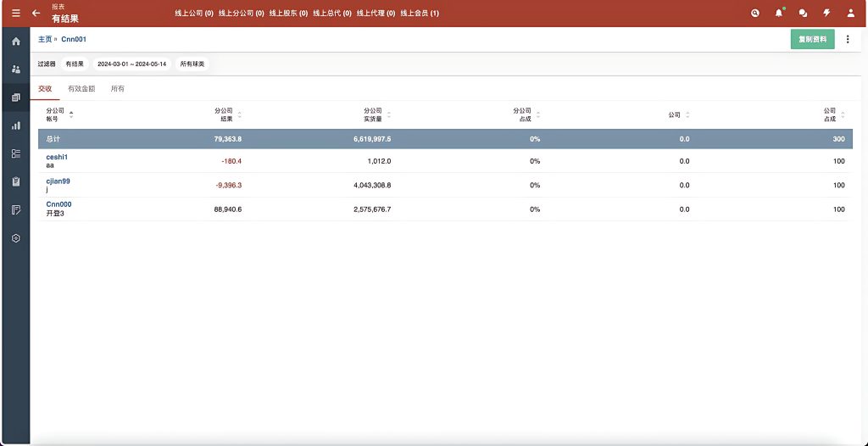The image size is (868, 446).
Task: Open the list layout icon in sidebar
Action: [x=16, y=153]
